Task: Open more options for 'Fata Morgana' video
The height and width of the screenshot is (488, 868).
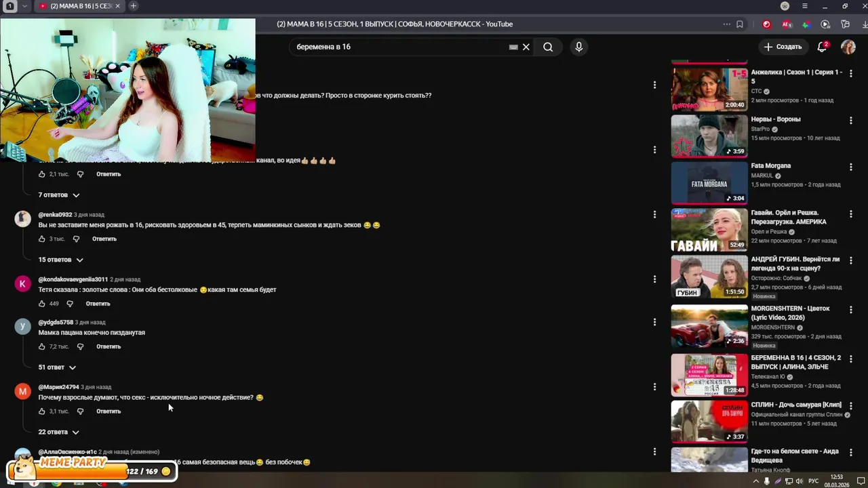Action: (x=851, y=167)
